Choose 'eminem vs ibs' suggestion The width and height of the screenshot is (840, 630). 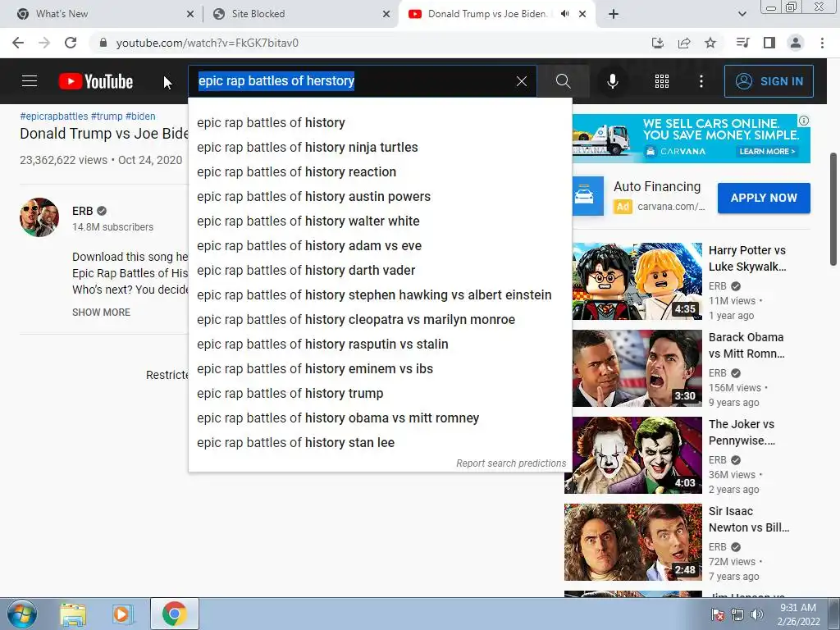click(x=380, y=369)
